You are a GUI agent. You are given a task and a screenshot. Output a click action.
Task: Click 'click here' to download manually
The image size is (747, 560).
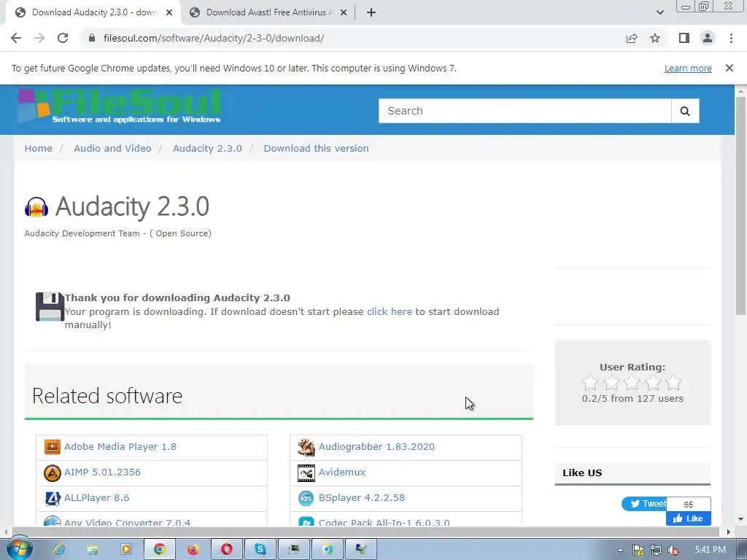tap(390, 311)
